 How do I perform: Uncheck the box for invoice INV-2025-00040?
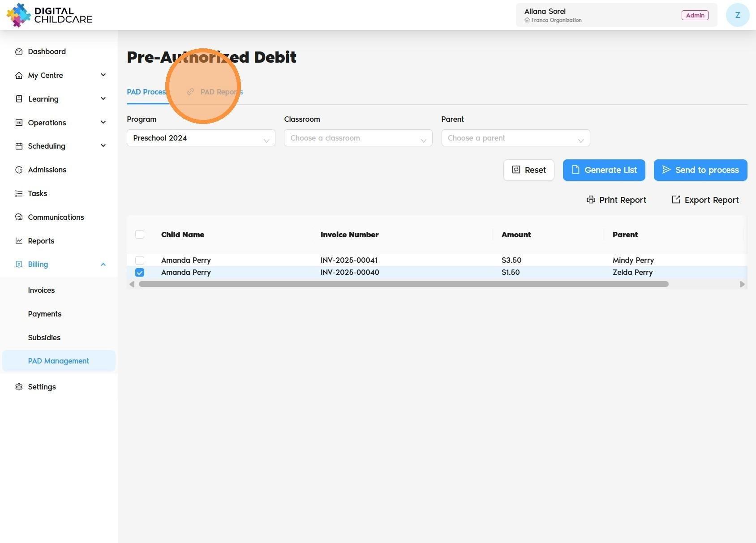tap(140, 272)
